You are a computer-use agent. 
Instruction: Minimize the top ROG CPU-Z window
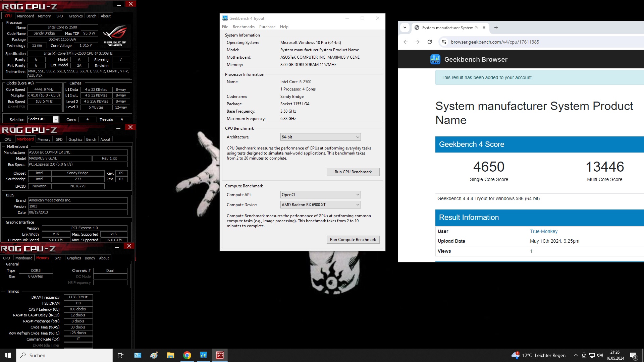118,5
